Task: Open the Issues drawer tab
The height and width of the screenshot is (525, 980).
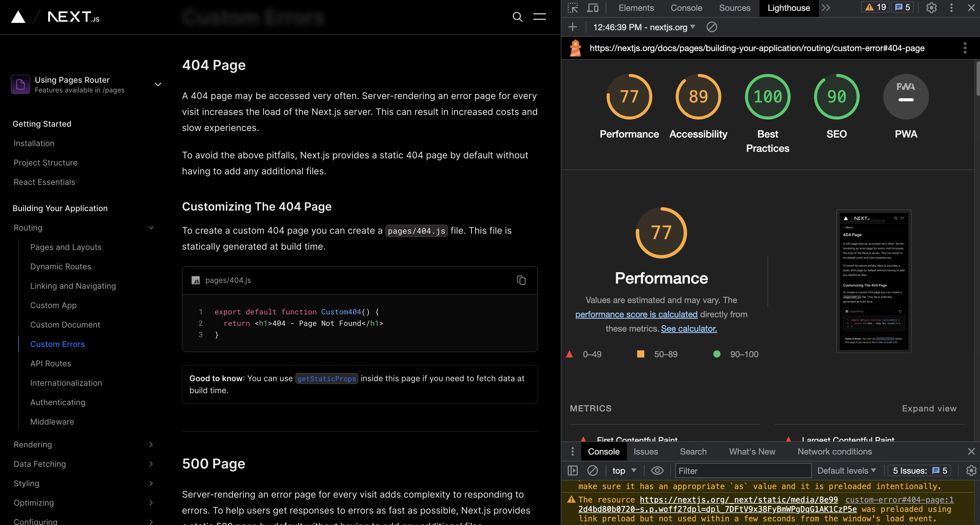Action: pyautogui.click(x=645, y=451)
